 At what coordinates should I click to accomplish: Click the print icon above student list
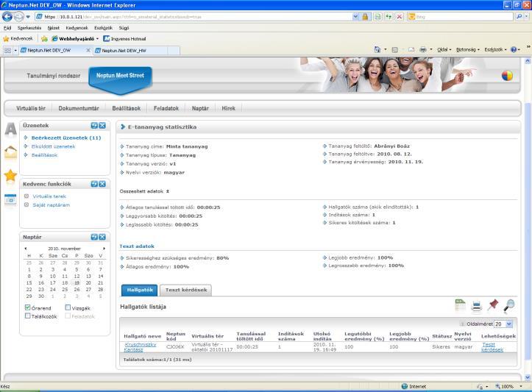coord(477,306)
